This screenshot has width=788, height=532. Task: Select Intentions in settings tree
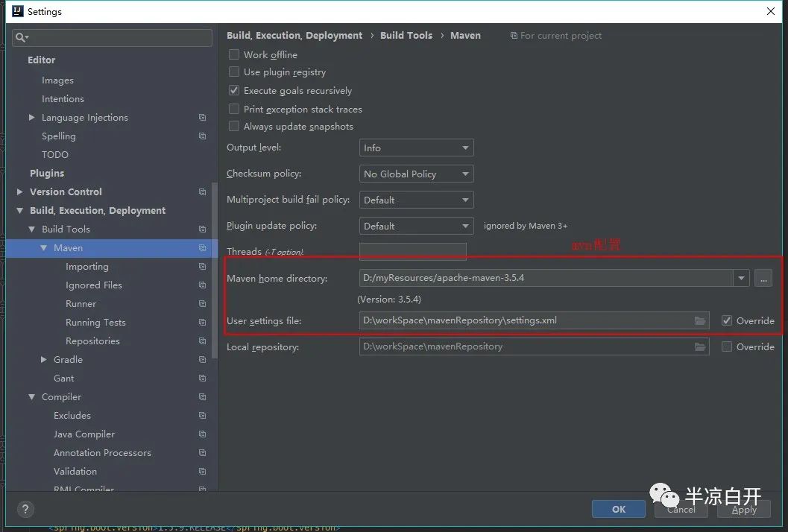[x=63, y=99]
